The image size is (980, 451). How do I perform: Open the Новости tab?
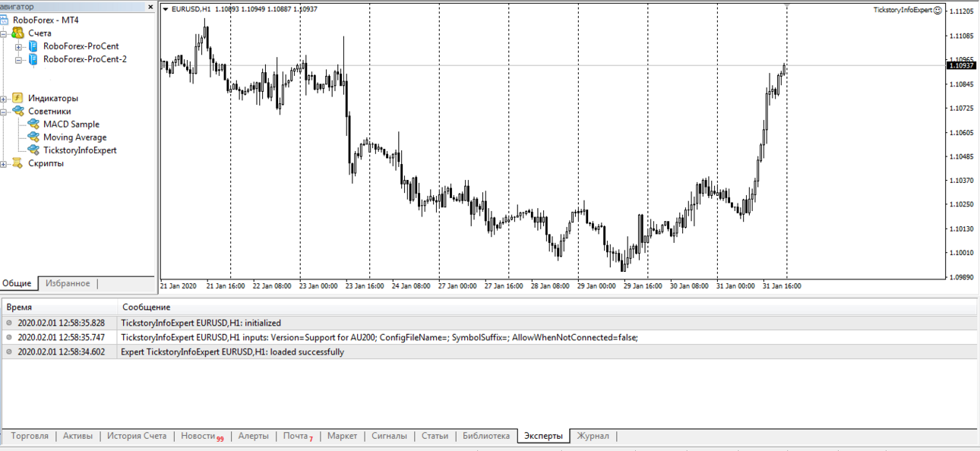point(201,436)
